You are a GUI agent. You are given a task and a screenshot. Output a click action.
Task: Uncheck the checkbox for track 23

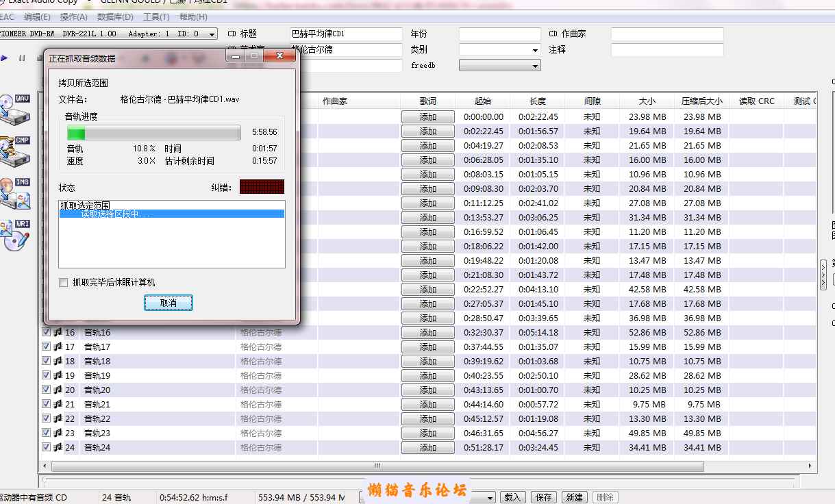[47, 433]
